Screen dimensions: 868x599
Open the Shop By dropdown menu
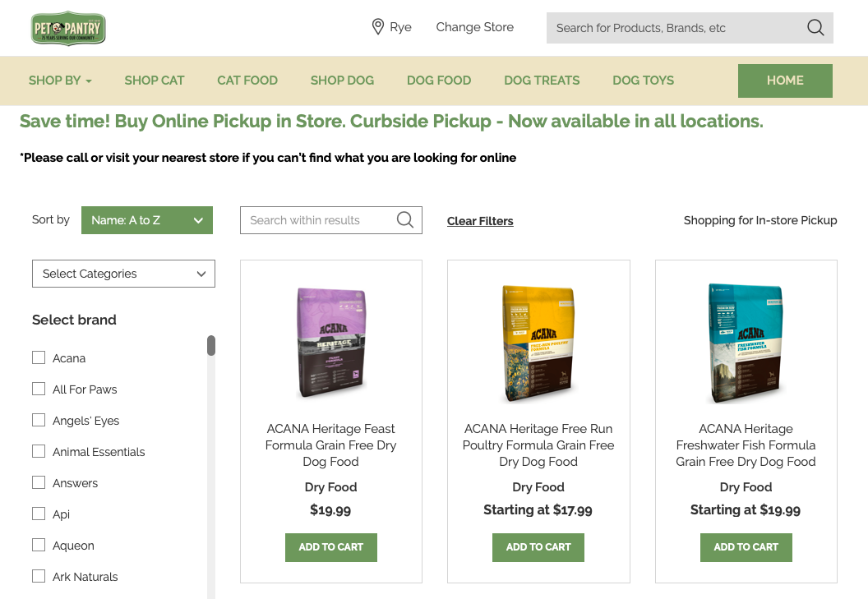(60, 81)
